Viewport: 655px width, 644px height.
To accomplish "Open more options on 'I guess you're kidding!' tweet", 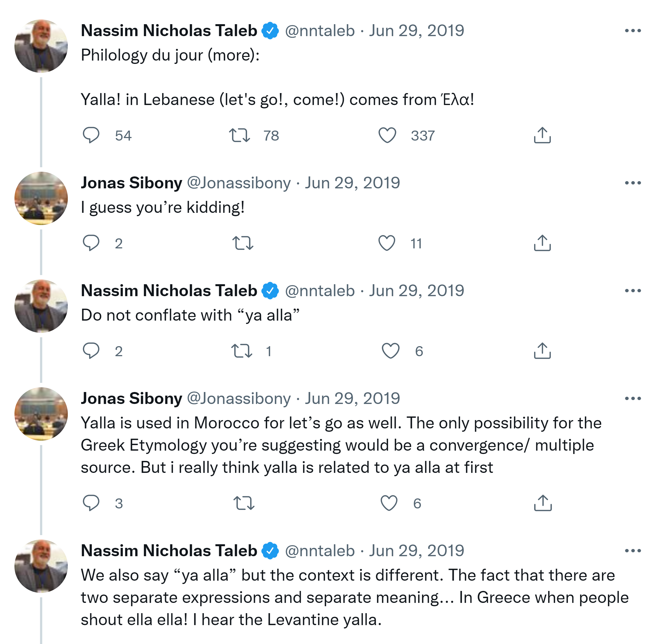I will (x=633, y=183).
